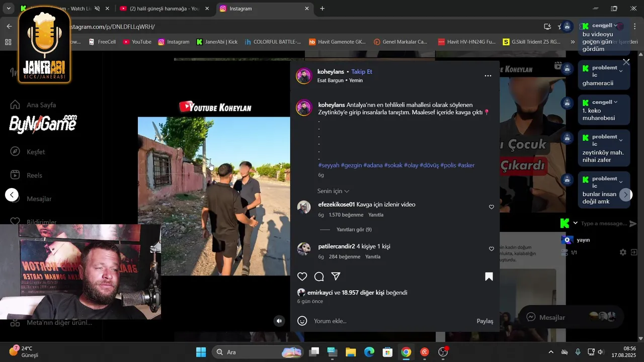This screenshot has height=362, width=644.
Task: Open Reels in Instagram sidebar
Action: (x=27, y=175)
